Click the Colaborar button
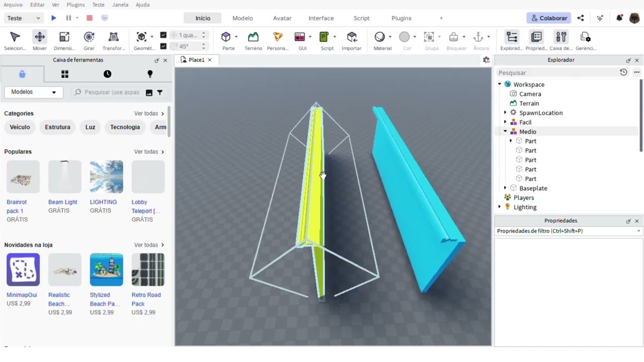Screen dimensions: 644x362 [549, 18]
